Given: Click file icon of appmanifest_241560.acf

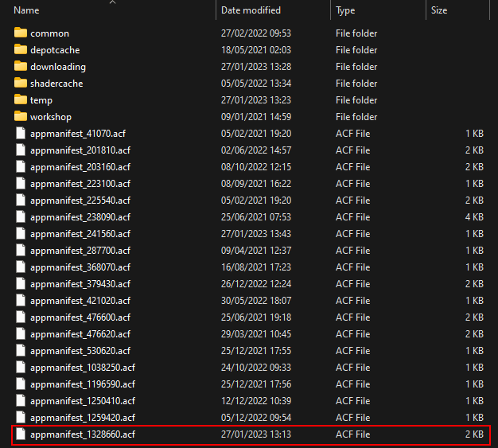Looking at the screenshot, I should click(x=21, y=233).
